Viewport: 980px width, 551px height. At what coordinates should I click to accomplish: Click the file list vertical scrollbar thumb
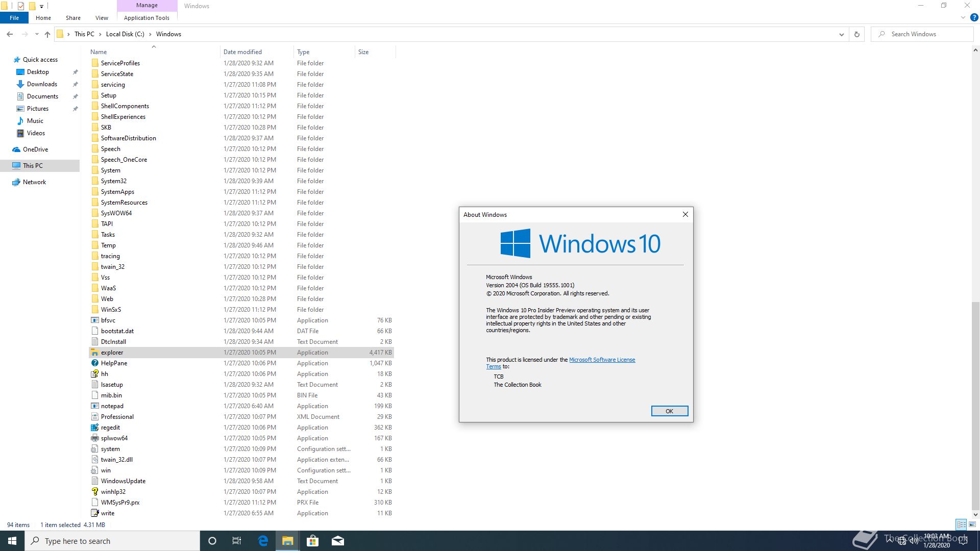click(975, 406)
